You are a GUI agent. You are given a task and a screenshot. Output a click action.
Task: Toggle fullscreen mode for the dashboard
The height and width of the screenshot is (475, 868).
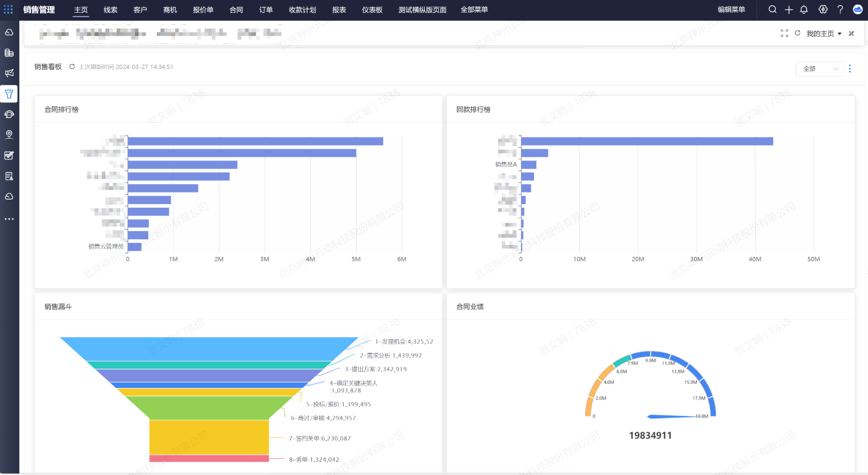click(x=784, y=34)
